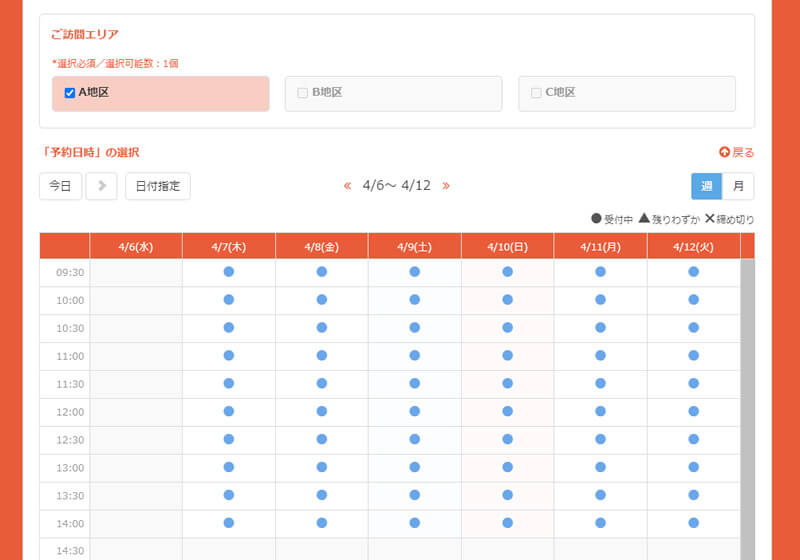The height and width of the screenshot is (560, 800).
Task: Click the right arrow button beside 今日
Action: (x=102, y=186)
